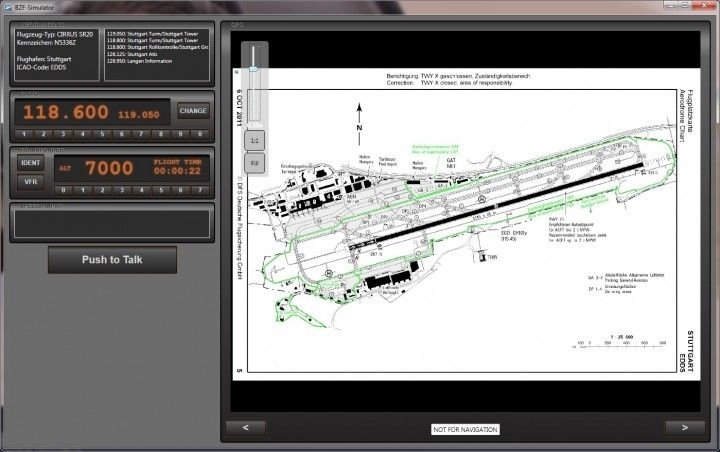Click the Fill chart view button
Screen dimensions: 720x452
click(254, 162)
